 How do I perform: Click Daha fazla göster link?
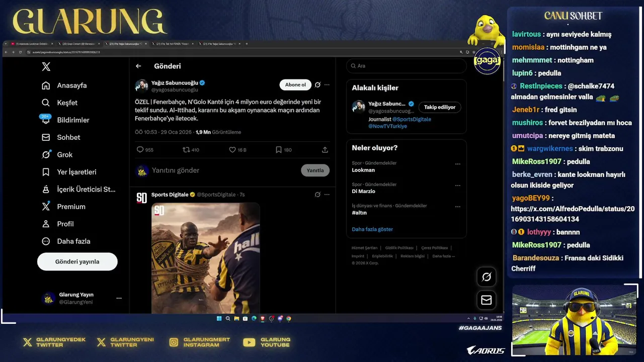[x=372, y=229]
